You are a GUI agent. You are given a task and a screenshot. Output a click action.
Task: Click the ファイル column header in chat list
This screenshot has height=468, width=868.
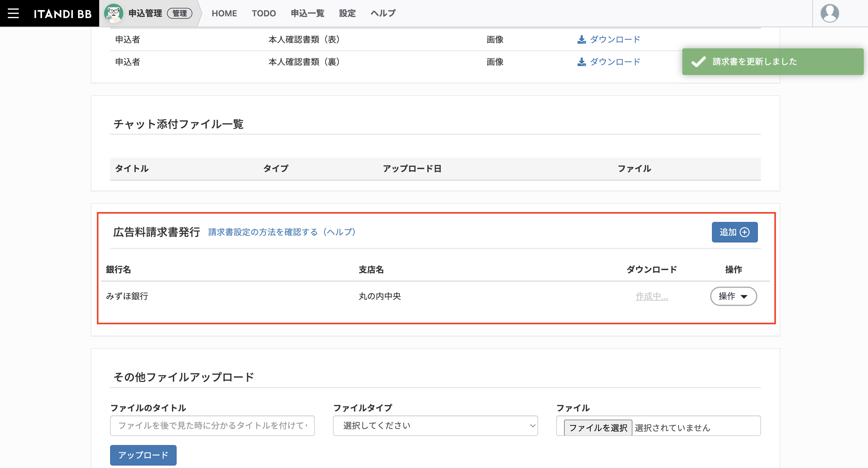(x=634, y=168)
